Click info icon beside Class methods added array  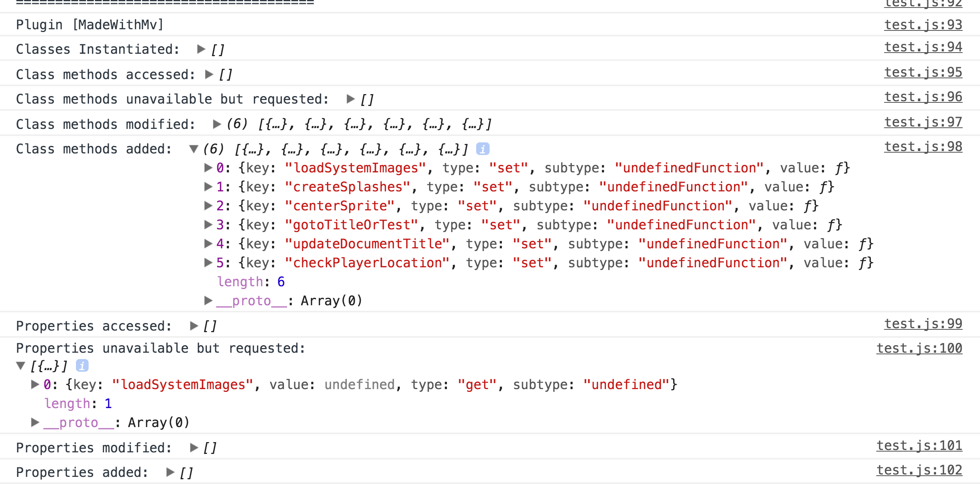pos(482,149)
